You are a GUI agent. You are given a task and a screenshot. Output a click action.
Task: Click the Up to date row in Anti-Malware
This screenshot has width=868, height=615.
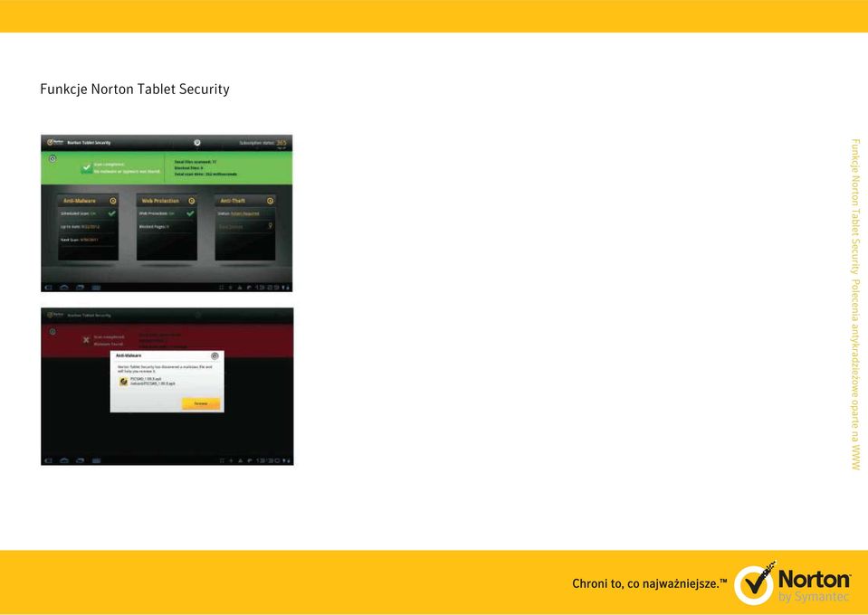88,227
